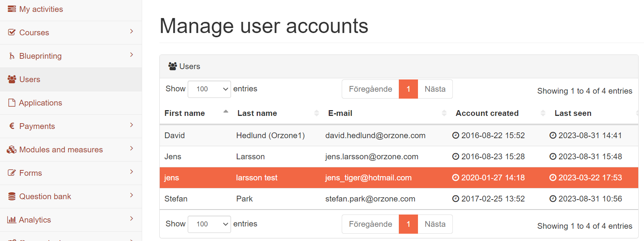
Task: Click clock icon beside 2016-08-23 15:28
Action: (456, 156)
